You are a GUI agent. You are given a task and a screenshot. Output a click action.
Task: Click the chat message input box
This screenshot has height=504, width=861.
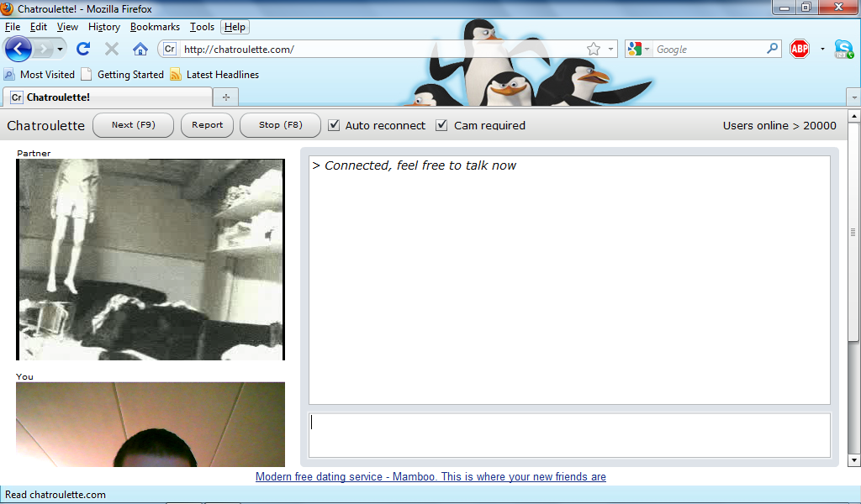[569, 435]
